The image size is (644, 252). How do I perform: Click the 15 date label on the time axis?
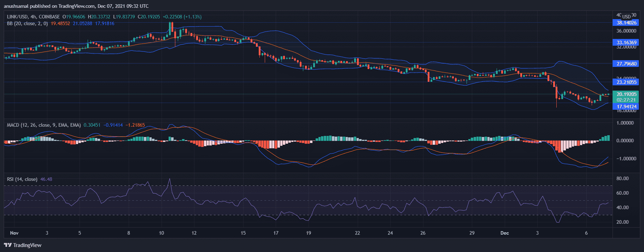243,233
